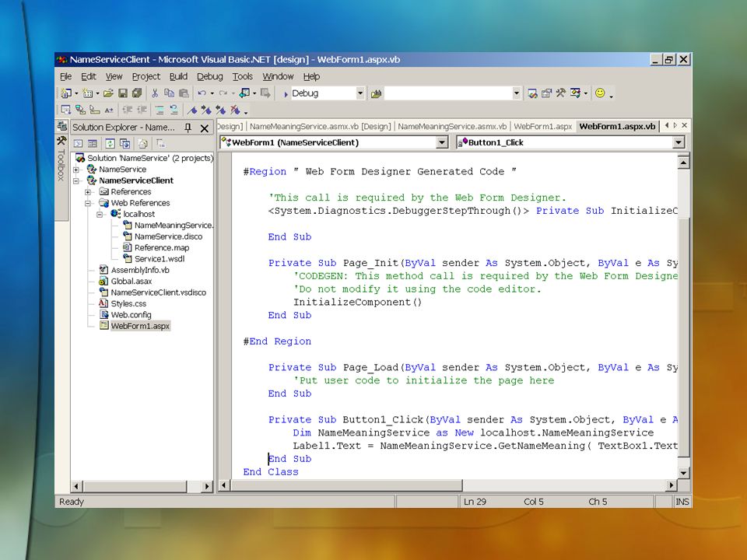The height and width of the screenshot is (560, 747).
Task: Open the Properties Window toolbar icon
Action: [x=546, y=93]
